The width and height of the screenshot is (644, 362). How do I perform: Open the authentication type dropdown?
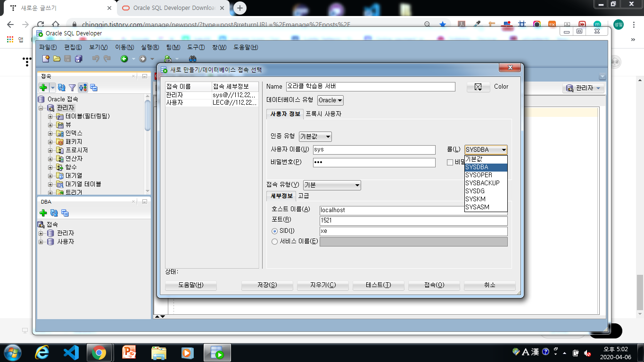coord(315,137)
